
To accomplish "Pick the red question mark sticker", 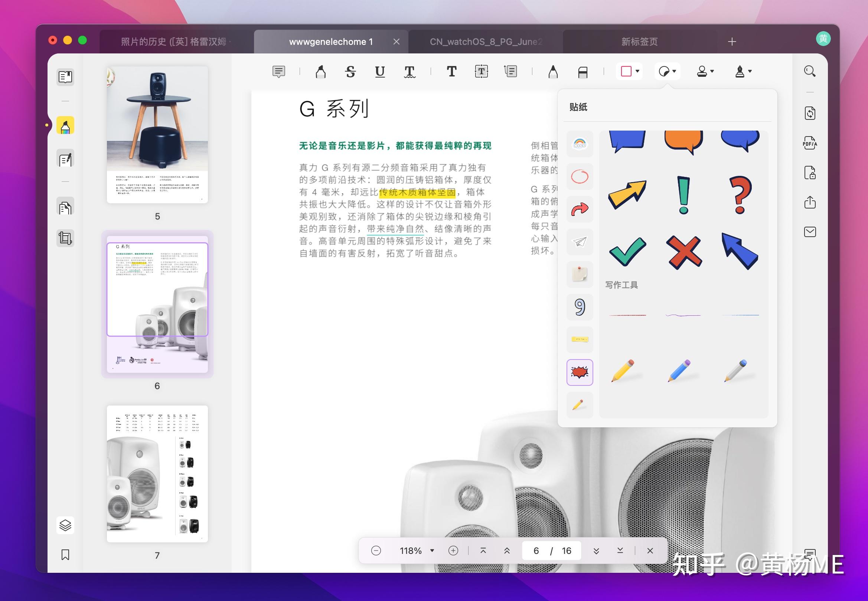I will click(740, 195).
